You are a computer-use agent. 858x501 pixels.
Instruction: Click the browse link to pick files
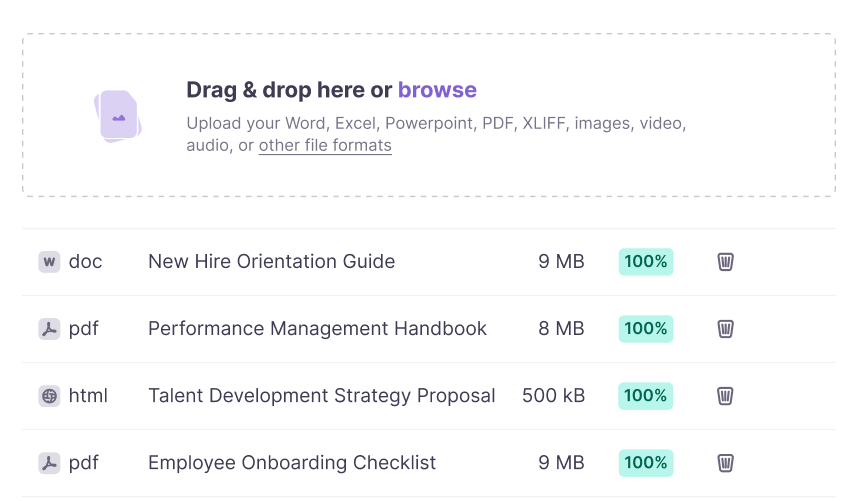point(437,90)
